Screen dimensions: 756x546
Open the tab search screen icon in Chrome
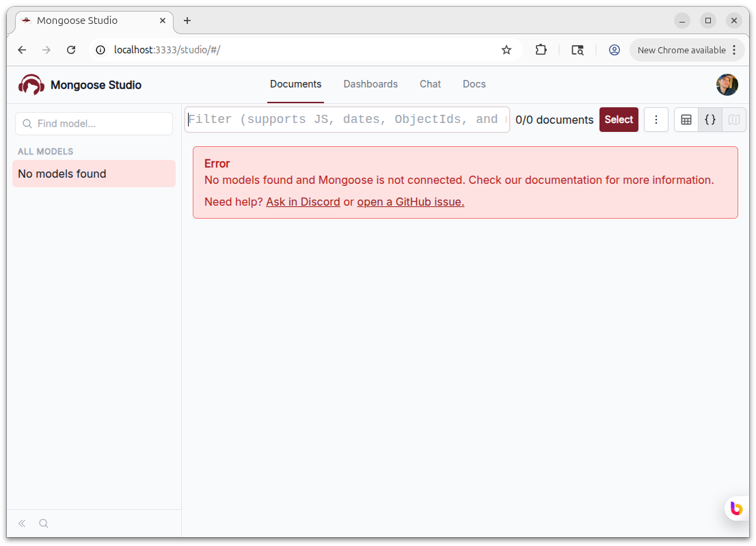point(578,50)
